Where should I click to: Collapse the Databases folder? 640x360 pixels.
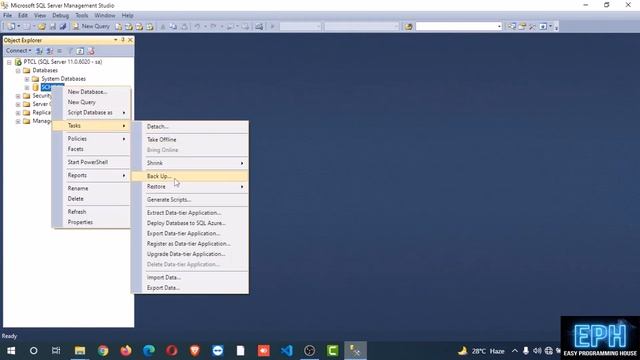[18, 71]
